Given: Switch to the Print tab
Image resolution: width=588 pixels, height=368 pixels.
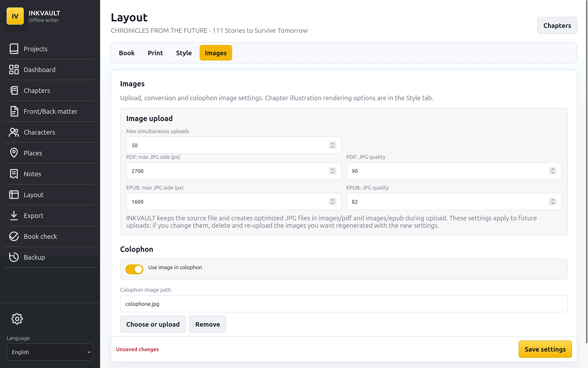Looking at the screenshot, I should click(x=155, y=53).
